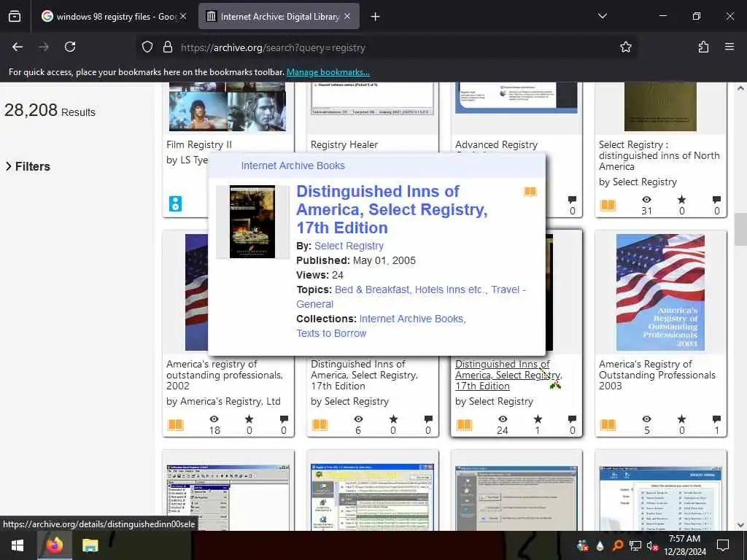Open Internet Archive Books collection link
Image resolution: width=747 pixels, height=560 pixels.
(x=412, y=319)
